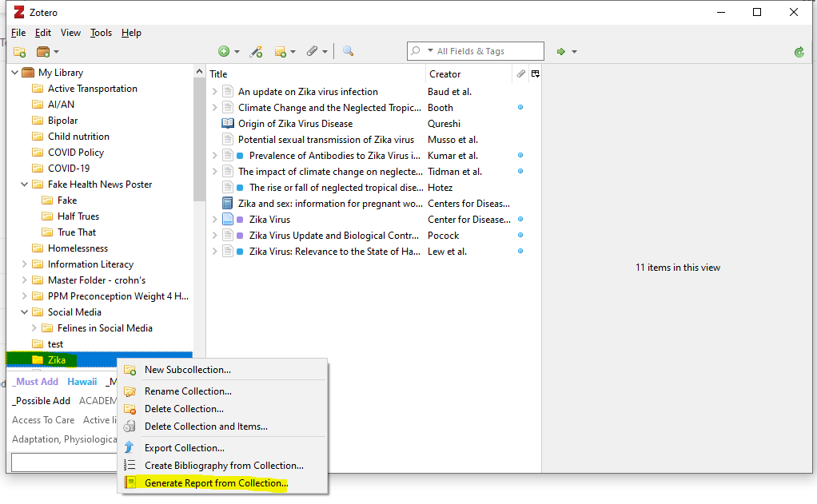Select the Active Transportation collection

92,89
